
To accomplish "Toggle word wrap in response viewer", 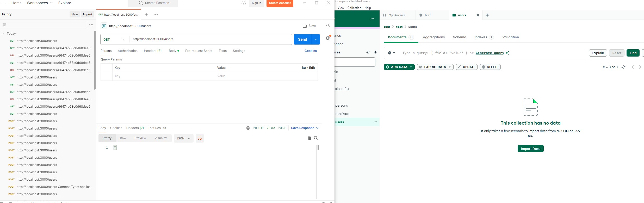I will 200,138.
